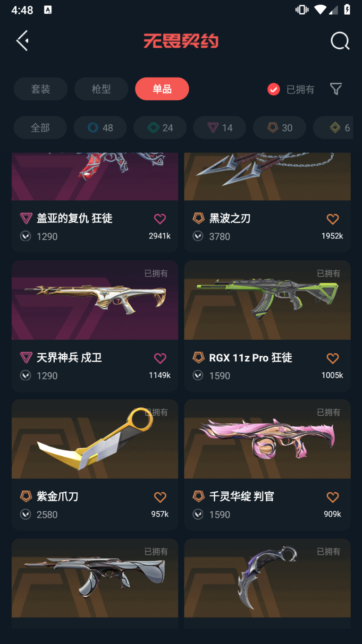Switch to the 套装 tab

[x=41, y=89]
